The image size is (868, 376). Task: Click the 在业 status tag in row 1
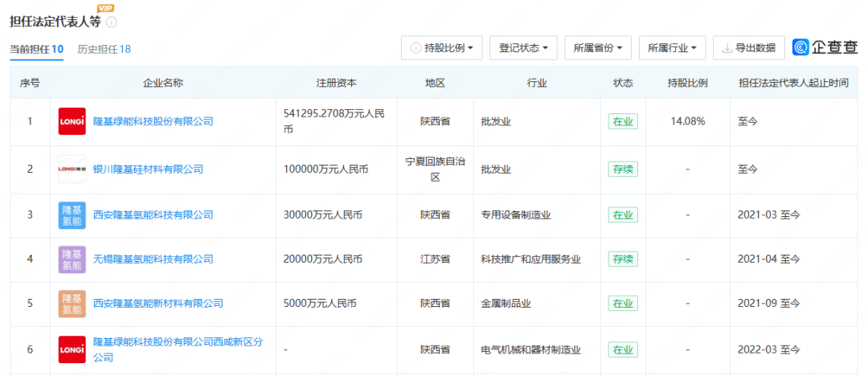pyautogui.click(x=622, y=122)
